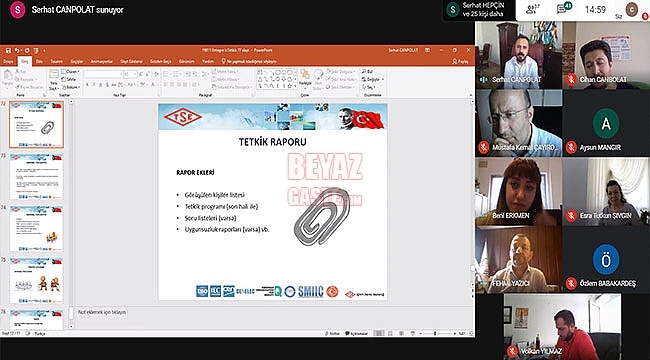Click the zoom slider in the status bar
Screen dimensions: 650x360
click(x=434, y=333)
